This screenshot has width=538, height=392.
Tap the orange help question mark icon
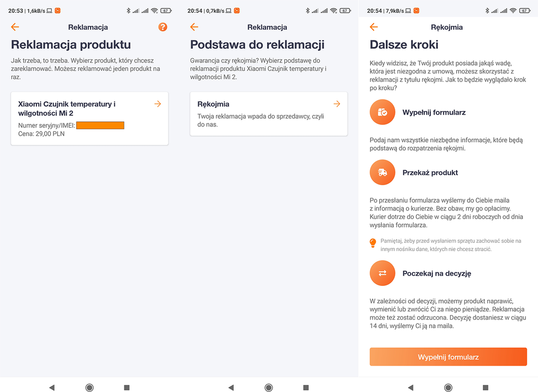point(163,27)
